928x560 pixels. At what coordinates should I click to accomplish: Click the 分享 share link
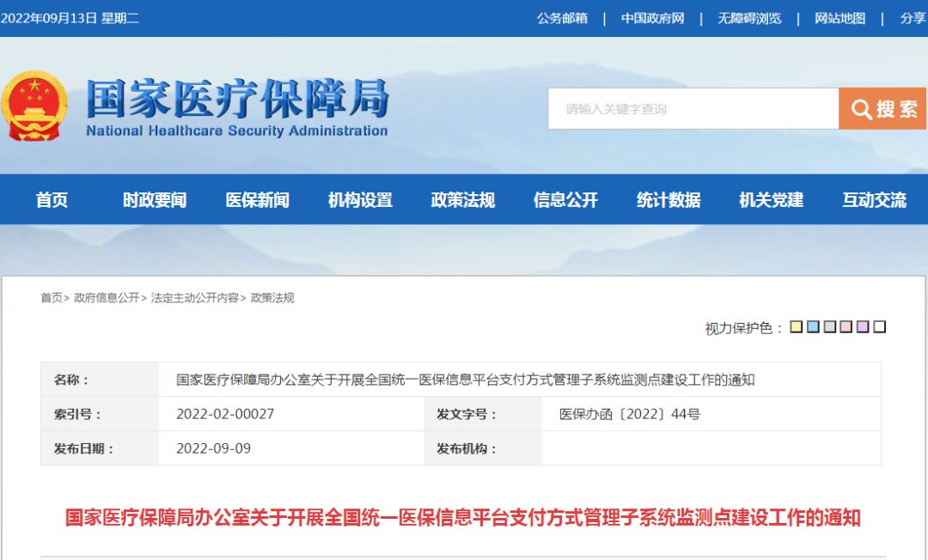pyautogui.click(x=913, y=18)
